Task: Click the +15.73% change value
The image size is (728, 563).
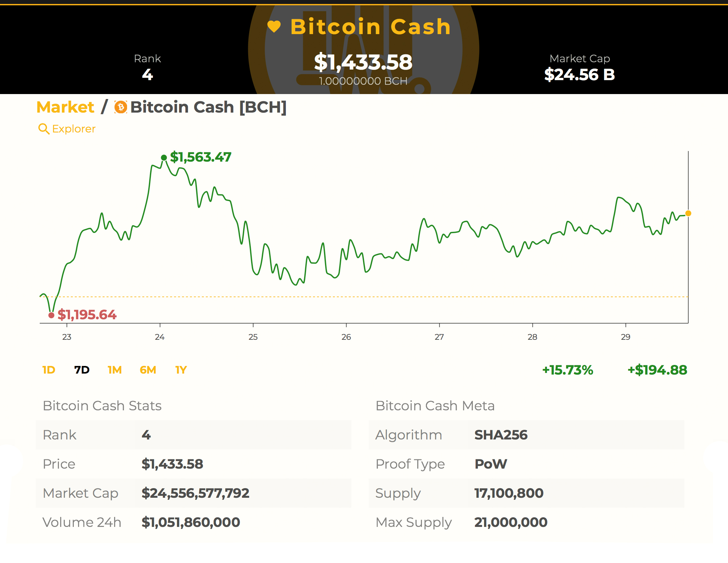Action: click(567, 370)
